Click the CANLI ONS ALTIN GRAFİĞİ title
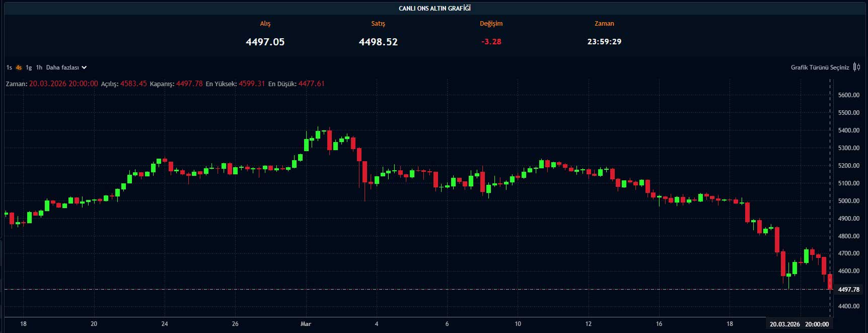 [x=435, y=9]
